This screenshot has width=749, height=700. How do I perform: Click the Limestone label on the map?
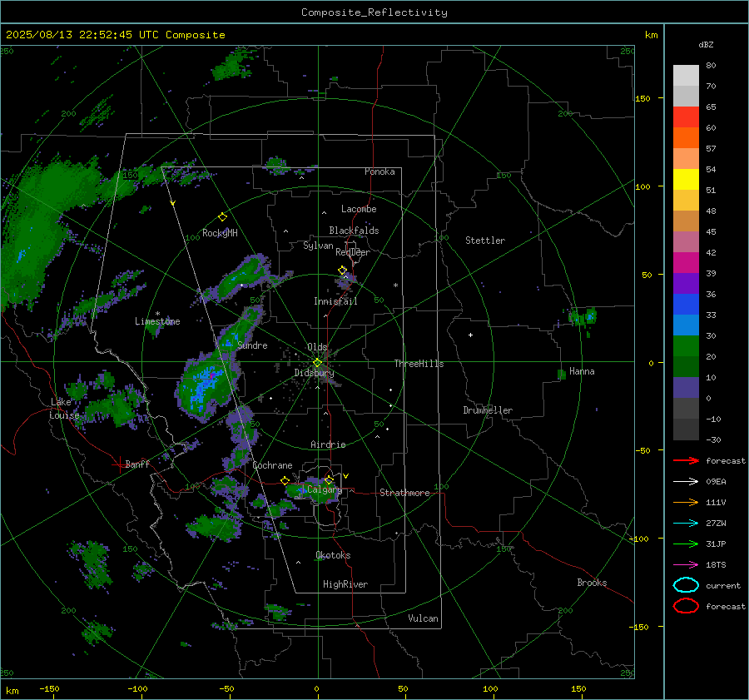pos(157,321)
